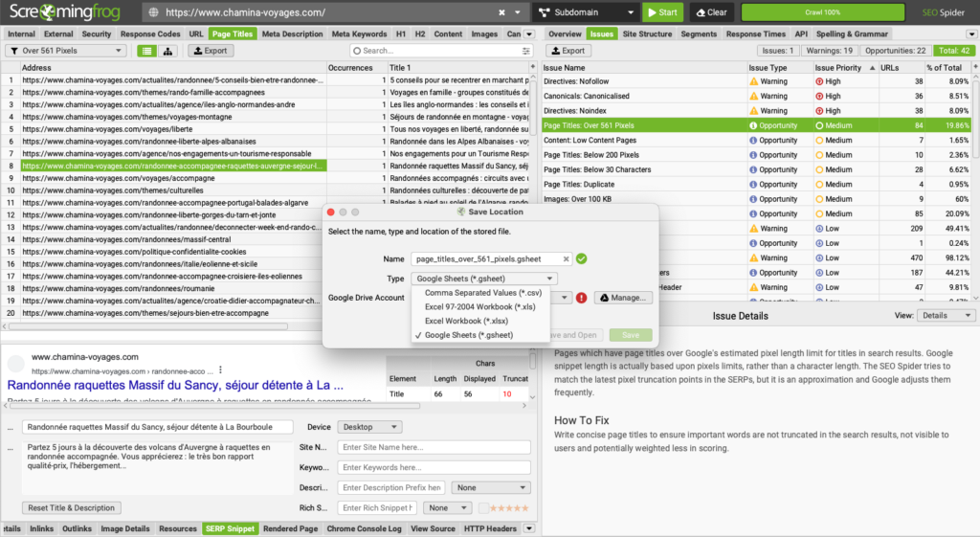Click the Save button in dialog

click(631, 335)
